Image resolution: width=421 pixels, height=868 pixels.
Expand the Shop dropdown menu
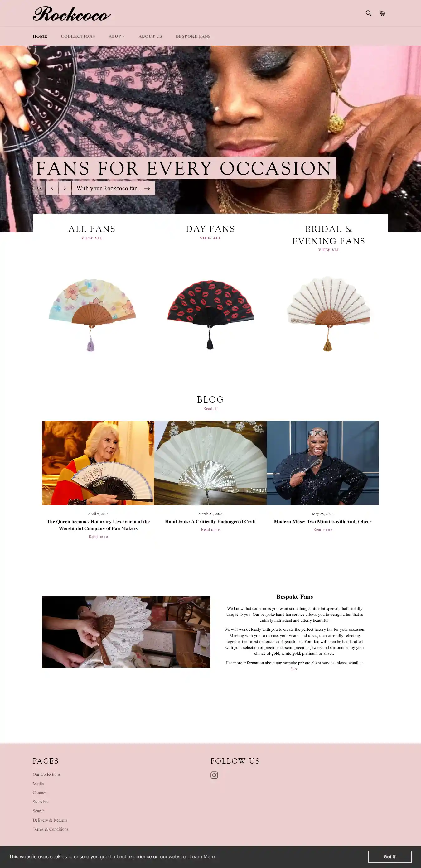[x=117, y=36]
